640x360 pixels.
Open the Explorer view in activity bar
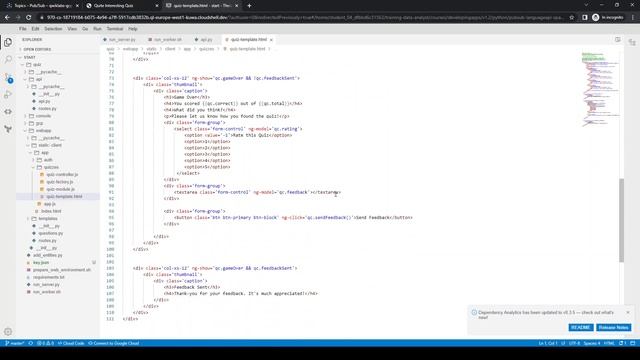point(8,42)
